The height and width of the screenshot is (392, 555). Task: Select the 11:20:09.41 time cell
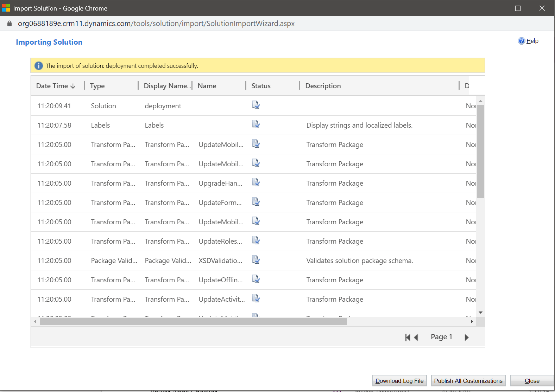54,106
